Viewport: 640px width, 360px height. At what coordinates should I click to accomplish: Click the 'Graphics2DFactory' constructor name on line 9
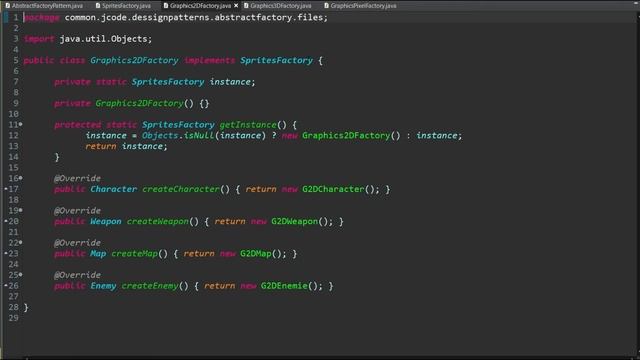point(140,103)
